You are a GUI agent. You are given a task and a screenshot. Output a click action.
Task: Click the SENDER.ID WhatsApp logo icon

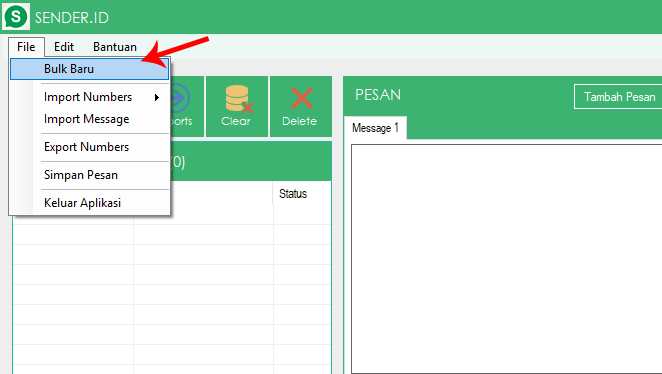tap(16, 17)
